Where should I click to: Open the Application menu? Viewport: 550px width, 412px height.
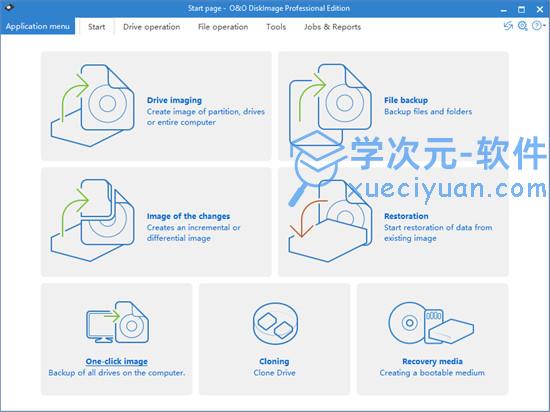coord(38,26)
